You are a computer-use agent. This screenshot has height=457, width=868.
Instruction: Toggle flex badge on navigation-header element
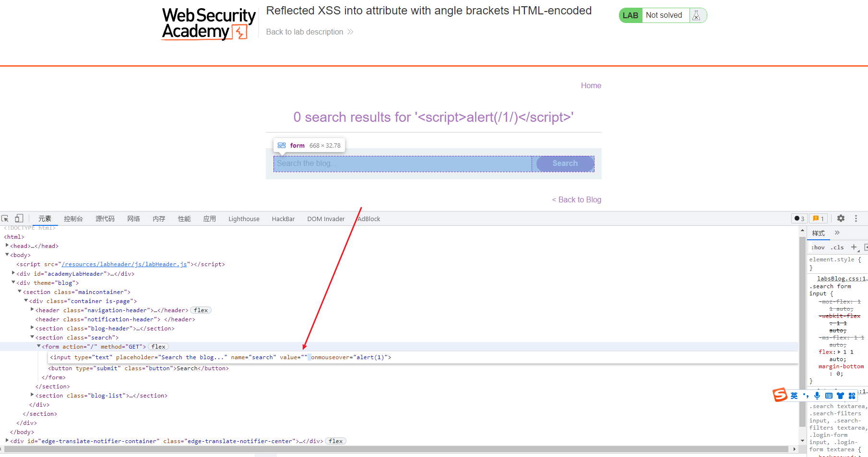pos(201,310)
